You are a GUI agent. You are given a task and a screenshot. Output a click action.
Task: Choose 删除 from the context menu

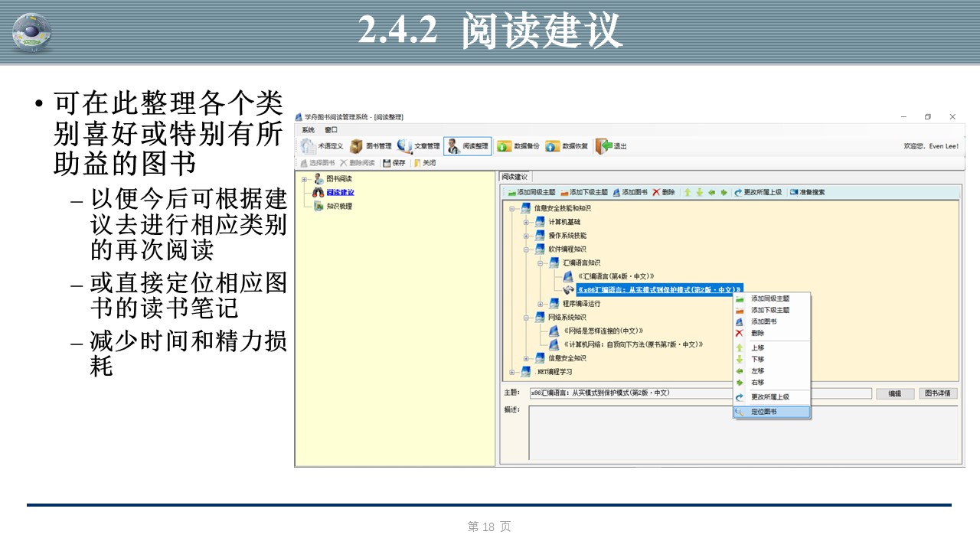770,333
